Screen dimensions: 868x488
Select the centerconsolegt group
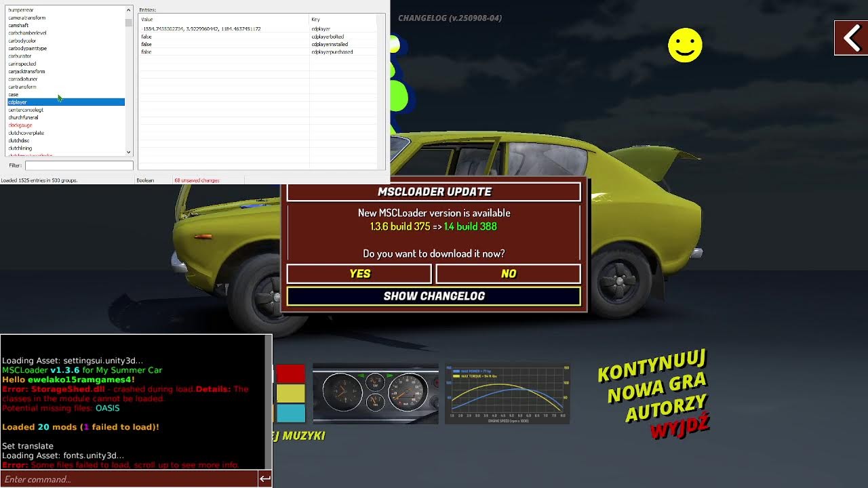pos(26,110)
